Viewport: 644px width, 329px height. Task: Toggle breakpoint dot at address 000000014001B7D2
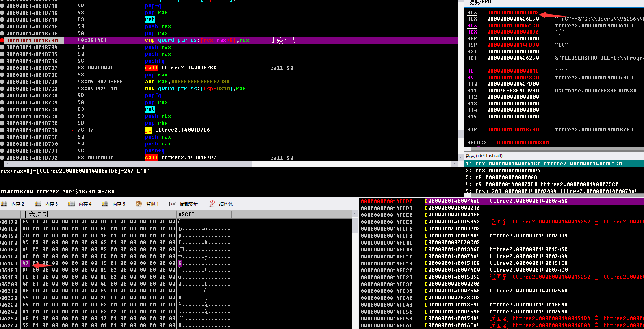point(2,158)
